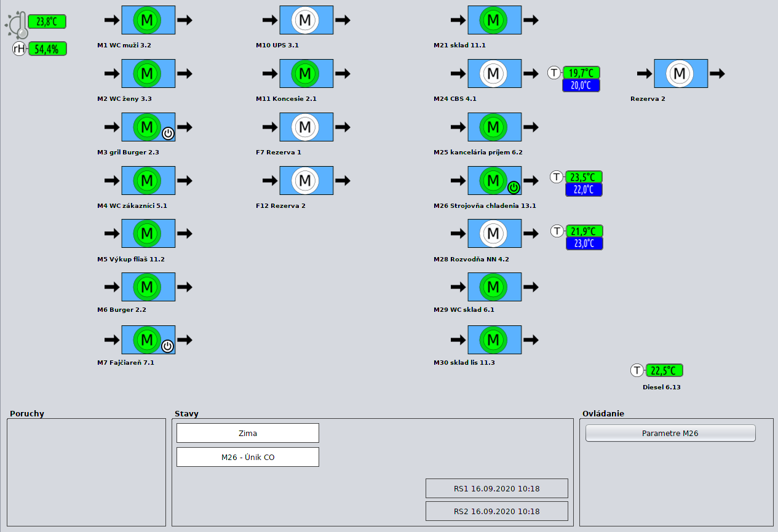Click the Zima status field

point(247,433)
